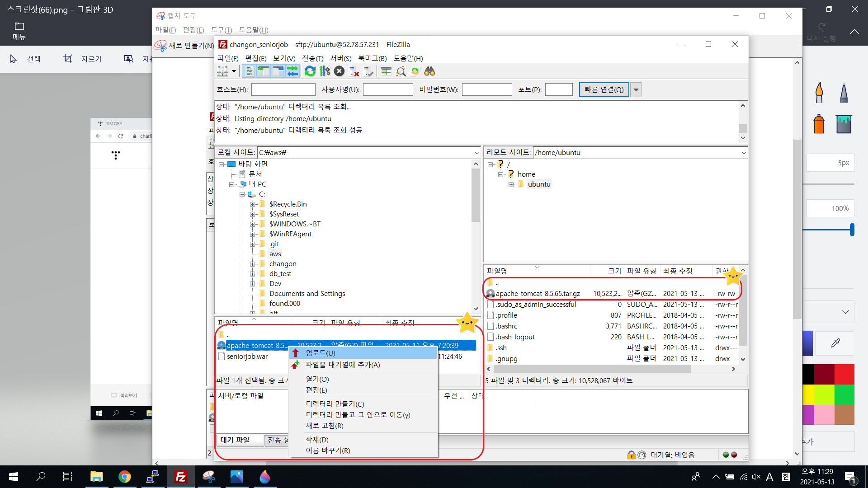Image resolution: width=868 pixels, height=488 pixels.
Task: Choose Delete in the context menu
Action: point(317,440)
